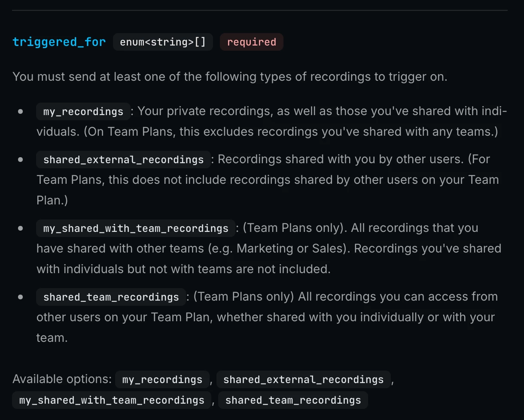Click the bullet dot beside my_shared_with_team_recordings

20,228
